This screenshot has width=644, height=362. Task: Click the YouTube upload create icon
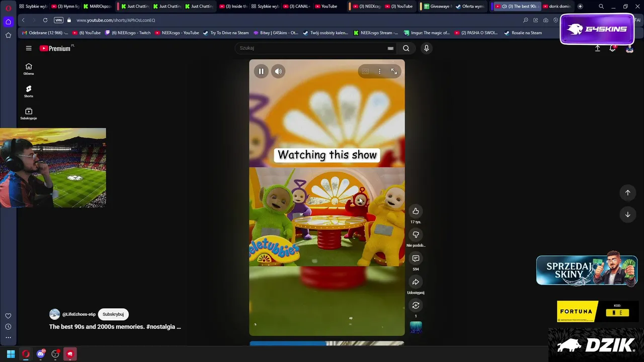pyautogui.click(x=597, y=48)
